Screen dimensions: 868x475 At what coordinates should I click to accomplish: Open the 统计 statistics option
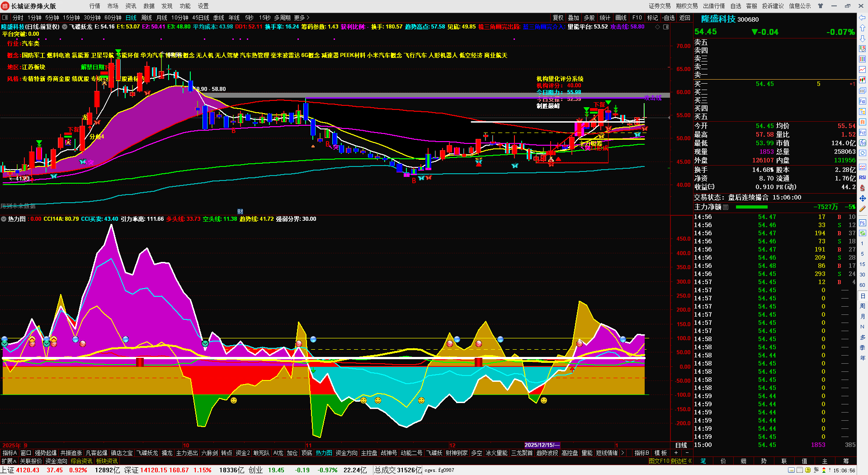pos(605,18)
